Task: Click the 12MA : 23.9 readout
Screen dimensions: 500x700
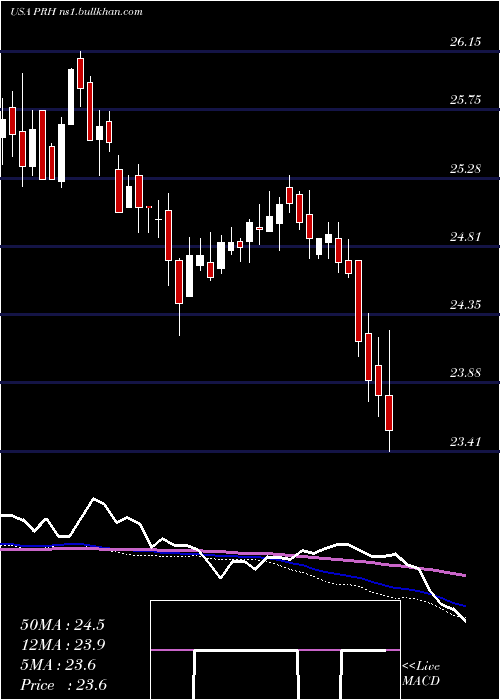Action: click(x=62, y=645)
